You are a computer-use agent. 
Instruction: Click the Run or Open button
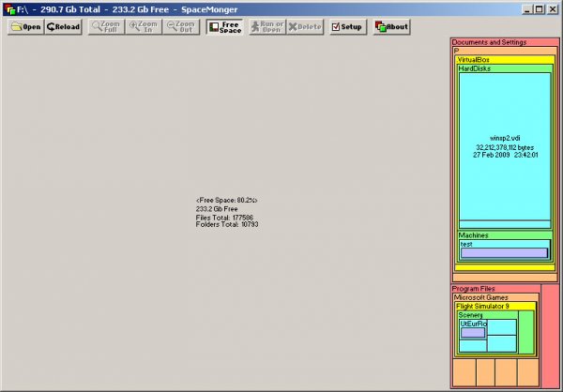click(267, 27)
